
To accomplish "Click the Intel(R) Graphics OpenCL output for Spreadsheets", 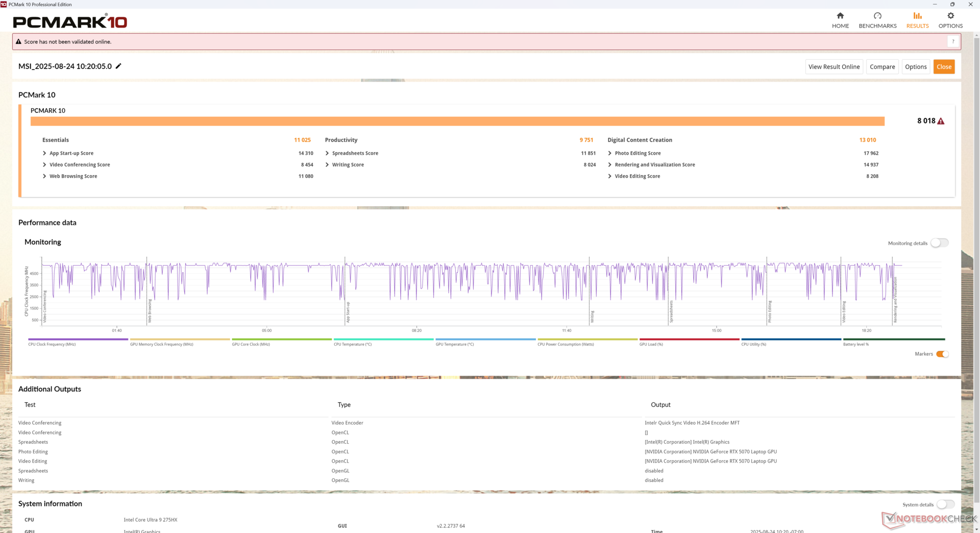I will pos(687,442).
